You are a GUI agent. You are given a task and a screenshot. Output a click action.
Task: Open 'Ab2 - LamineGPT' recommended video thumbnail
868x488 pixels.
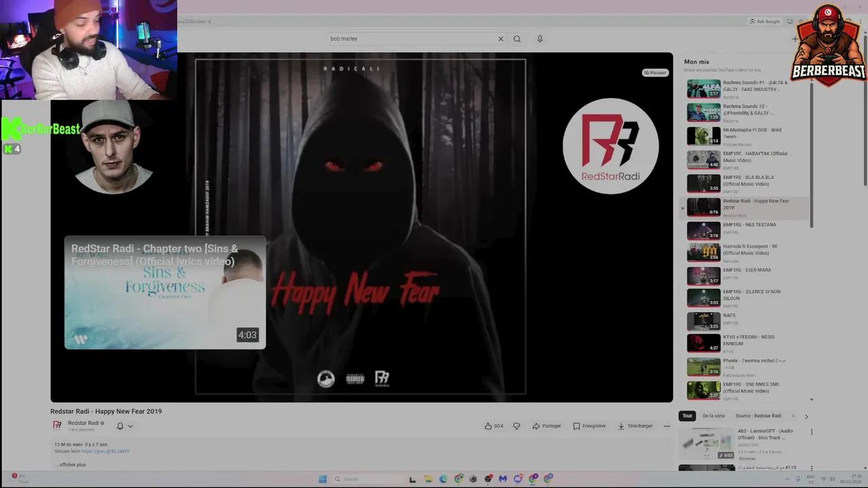tap(706, 443)
